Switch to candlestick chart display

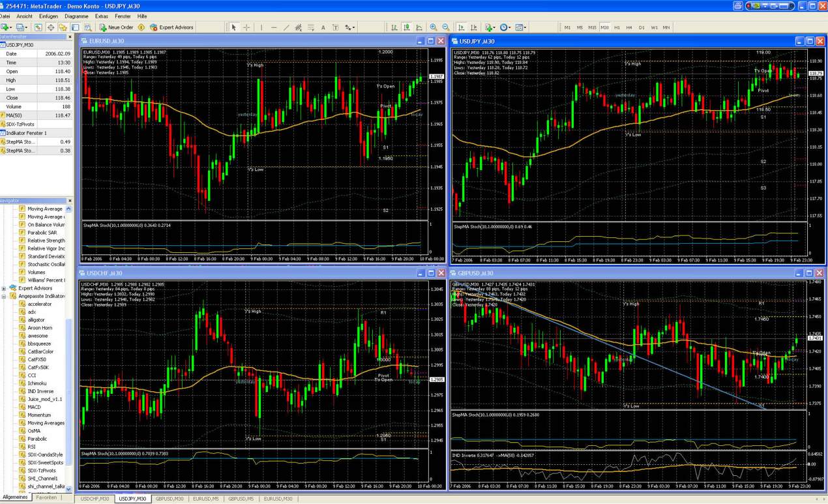tap(406, 27)
